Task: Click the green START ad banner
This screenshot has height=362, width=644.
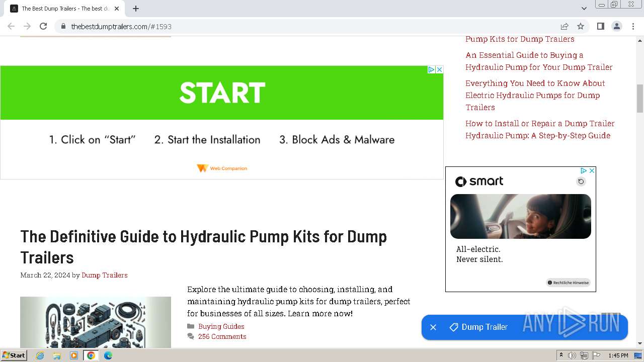Action: [x=222, y=93]
